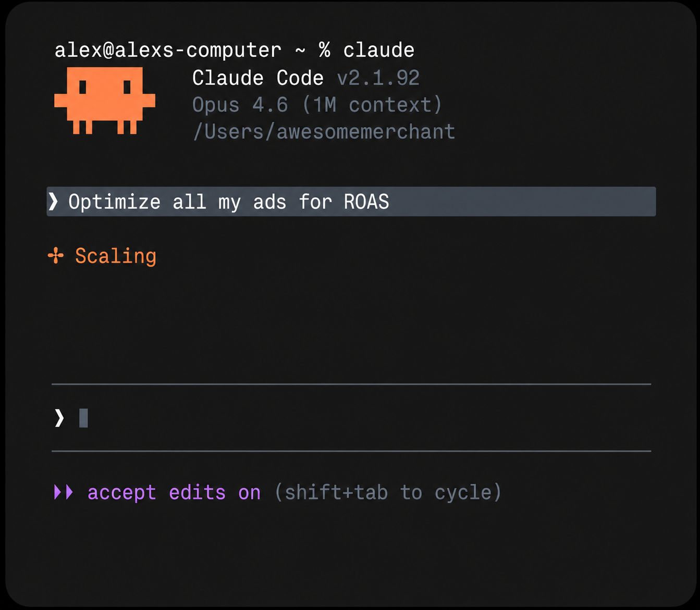
Task: Select the highlighted Optimize all my ads prompt
Action: pos(351,202)
